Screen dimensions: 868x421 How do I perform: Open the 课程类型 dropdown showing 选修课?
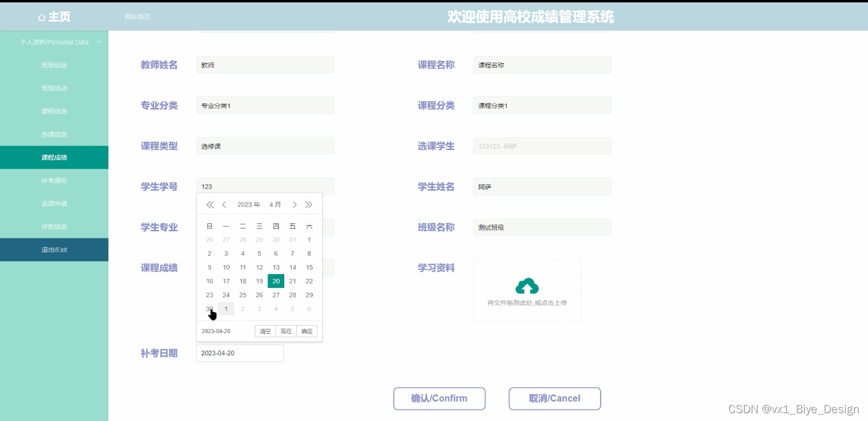tap(265, 145)
